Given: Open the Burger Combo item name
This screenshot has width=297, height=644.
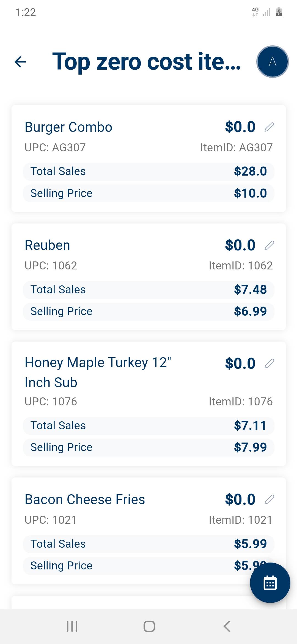Looking at the screenshot, I should coord(68,127).
